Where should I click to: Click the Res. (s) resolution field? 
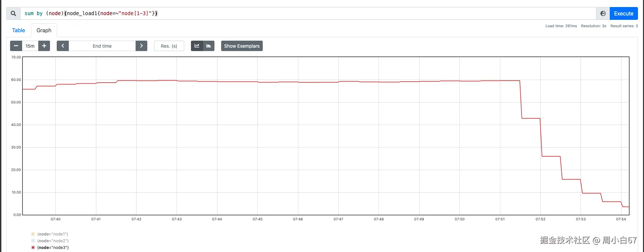(169, 46)
